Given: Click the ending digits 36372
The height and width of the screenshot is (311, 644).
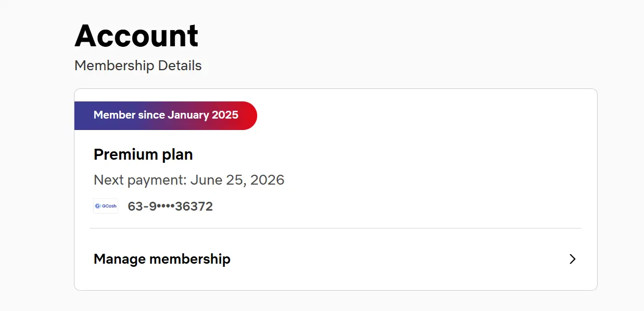Looking at the screenshot, I should point(194,206).
